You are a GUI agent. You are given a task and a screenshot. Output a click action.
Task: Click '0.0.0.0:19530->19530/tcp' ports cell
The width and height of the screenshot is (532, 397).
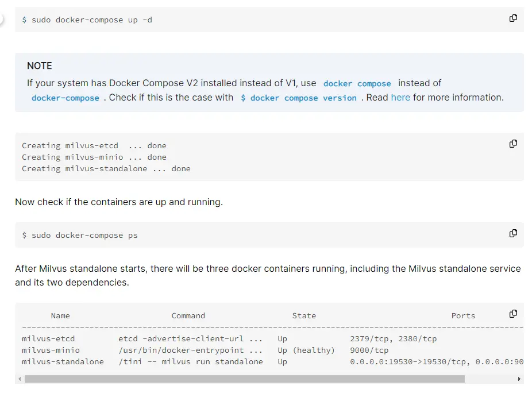(410, 362)
